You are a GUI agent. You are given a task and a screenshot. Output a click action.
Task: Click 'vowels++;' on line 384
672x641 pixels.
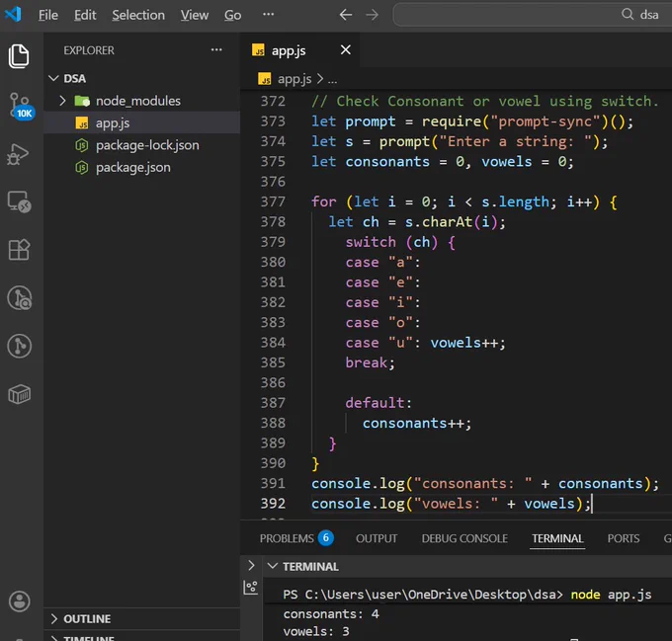pyautogui.click(x=468, y=343)
